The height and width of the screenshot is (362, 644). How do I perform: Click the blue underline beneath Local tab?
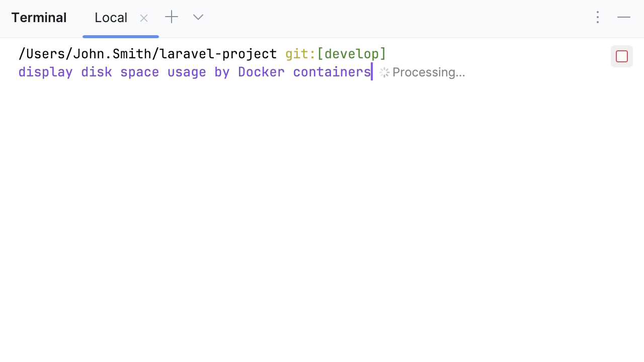(121, 37)
